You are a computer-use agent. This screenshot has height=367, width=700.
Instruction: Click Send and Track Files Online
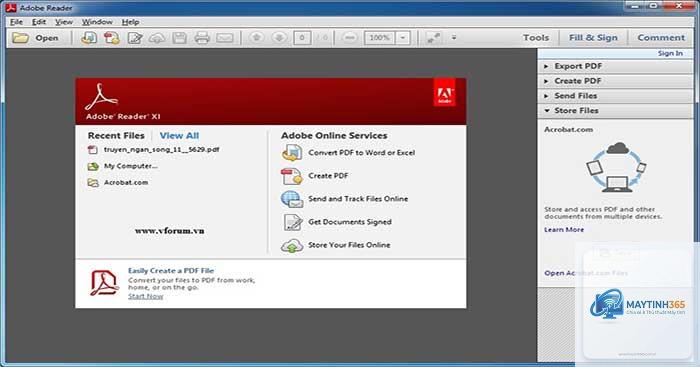click(x=358, y=199)
